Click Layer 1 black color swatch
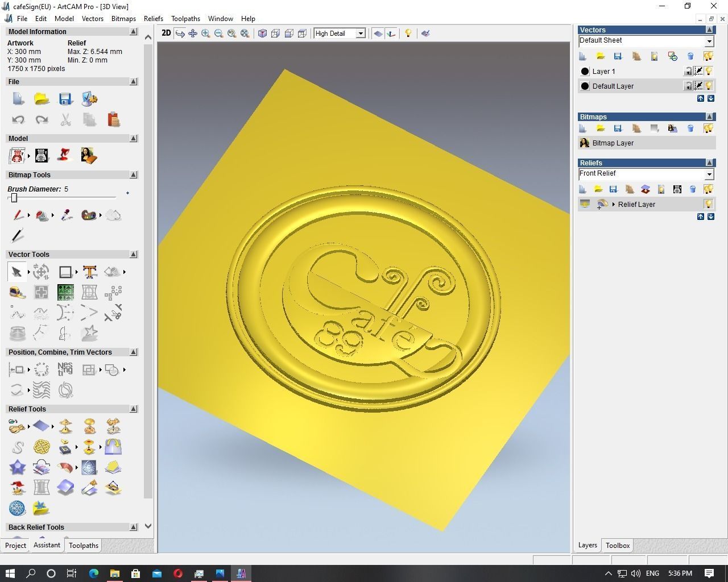728x582 pixels. [x=585, y=71]
